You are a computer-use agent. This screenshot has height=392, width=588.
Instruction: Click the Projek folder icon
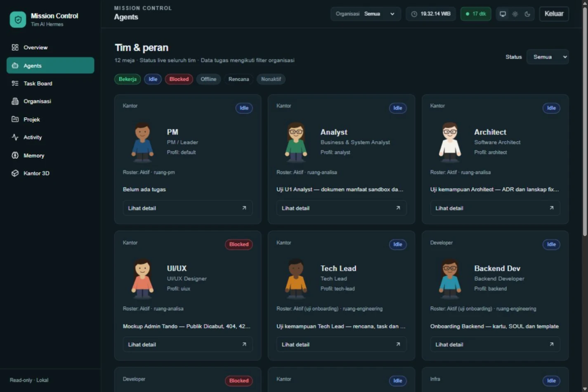(15, 119)
